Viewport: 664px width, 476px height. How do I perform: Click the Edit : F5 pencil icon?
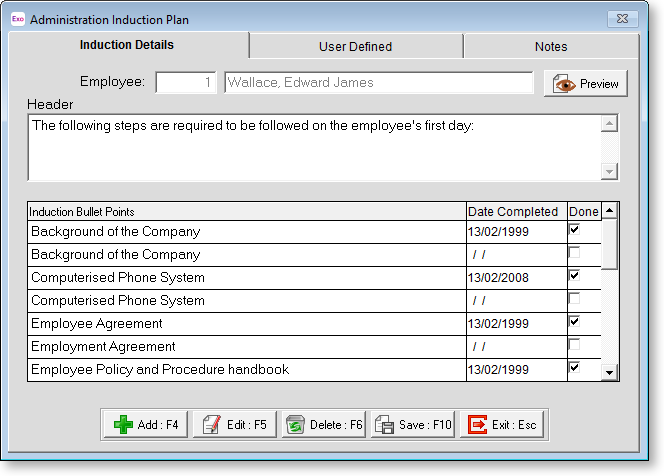click(211, 425)
